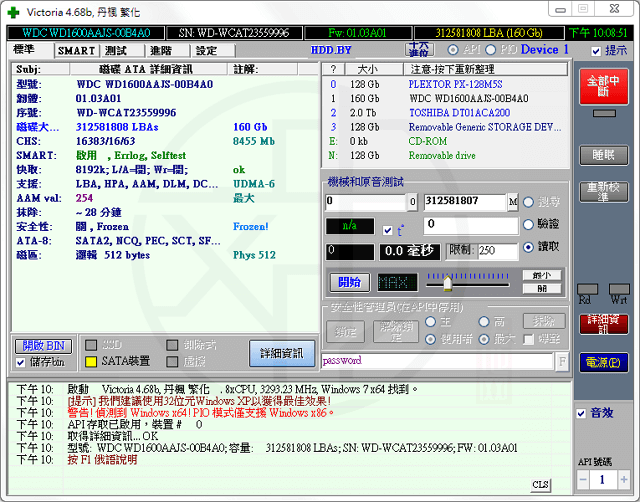Click the password input field
Screen dimensions: 640x502
tap(438, 361)
